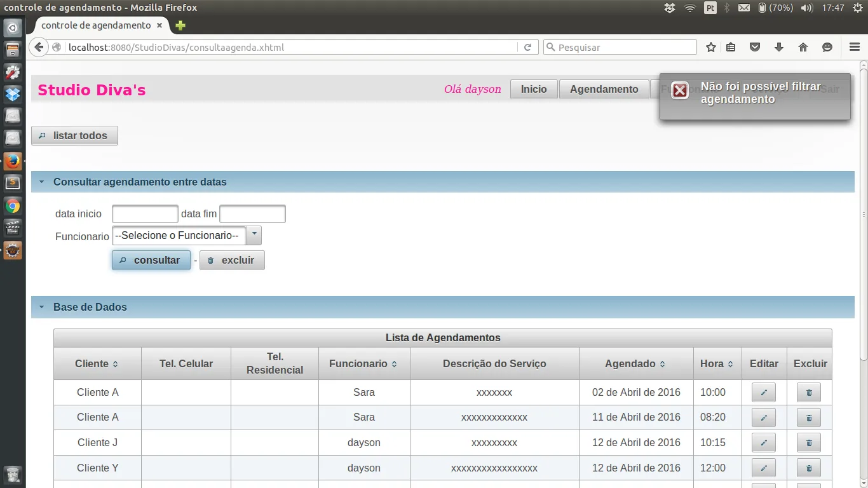
Task: Edit Cliente A 11 de Abril appointment
Action: tap(764, 417)
